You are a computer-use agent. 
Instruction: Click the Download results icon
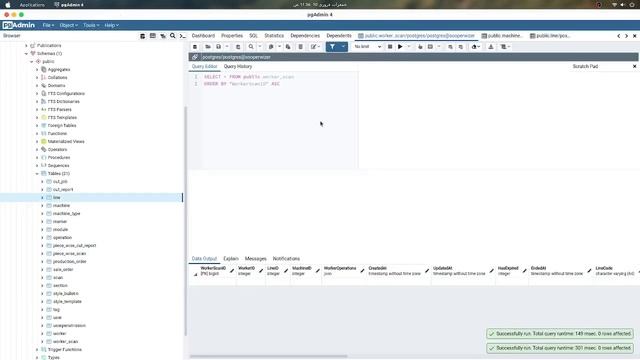(491, 47)
